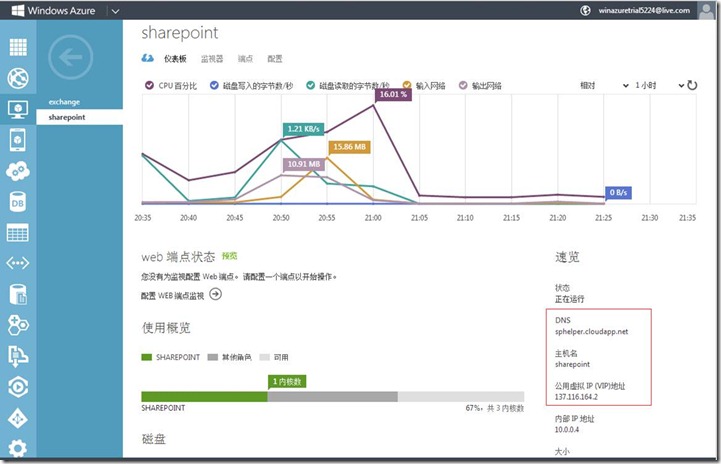Viewport: 721px width, 464px height.
Task: Open the user account avatar
Action: pos(706,10)
